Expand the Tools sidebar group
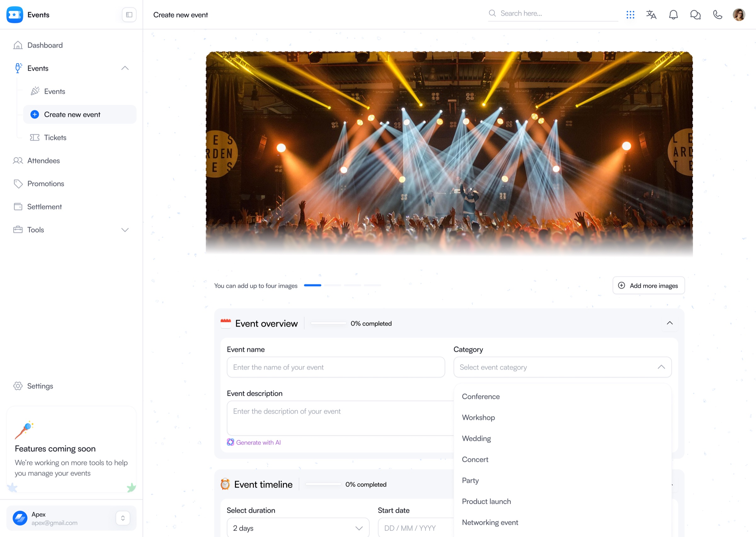Screen dimensions: 756x537 (x=125, y=230)
